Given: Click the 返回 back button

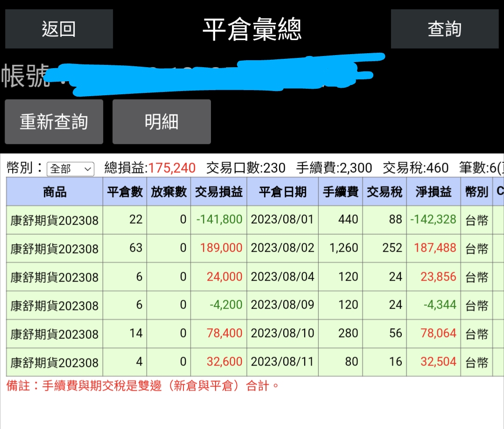Looking at the screenshot, I should (59, 28).
